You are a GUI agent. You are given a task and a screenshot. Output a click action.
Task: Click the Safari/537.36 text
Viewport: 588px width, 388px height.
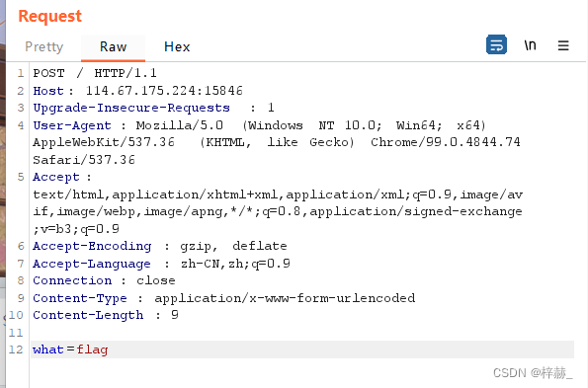(x=84, y=160)
